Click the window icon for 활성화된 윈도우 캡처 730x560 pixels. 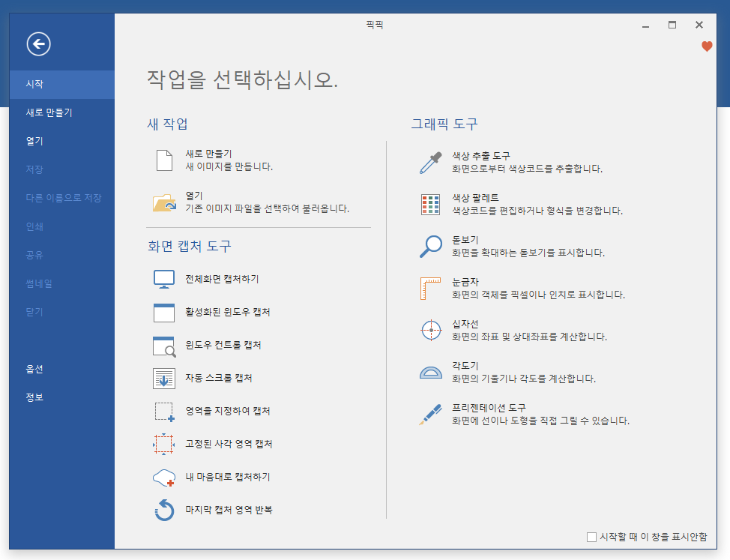164,313
